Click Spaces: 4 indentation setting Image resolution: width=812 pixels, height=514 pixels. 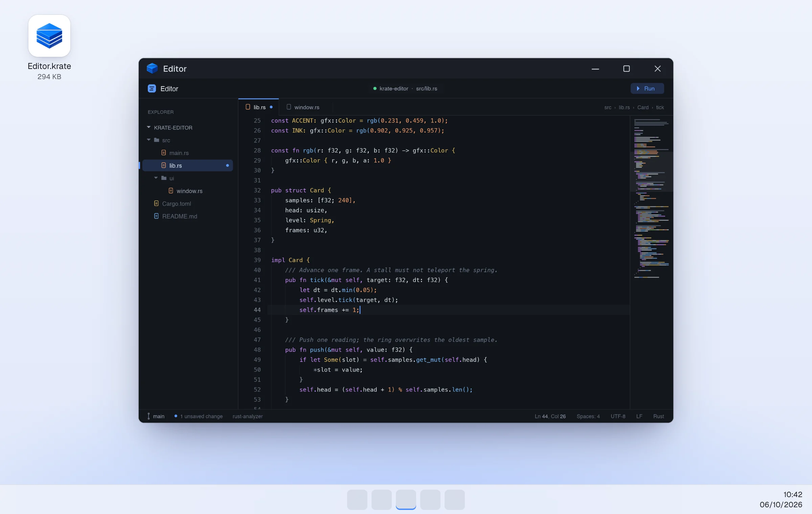[588, 416]
